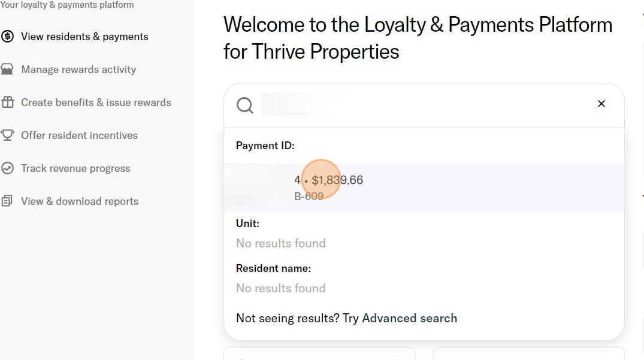Go to Manage rewards activity

(78, 69)
